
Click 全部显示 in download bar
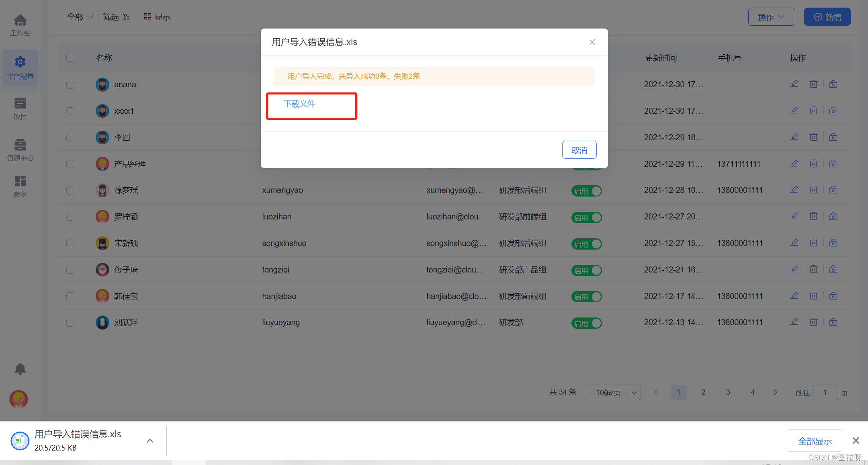[815, 441]
